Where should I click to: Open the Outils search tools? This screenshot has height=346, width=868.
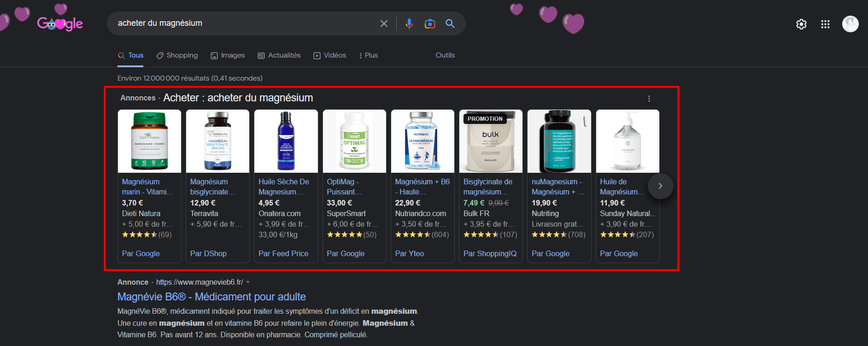coord(445,55)
